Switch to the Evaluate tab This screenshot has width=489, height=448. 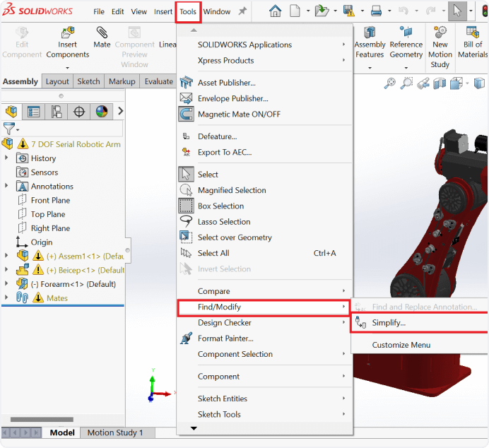click(x=158, y=81)
